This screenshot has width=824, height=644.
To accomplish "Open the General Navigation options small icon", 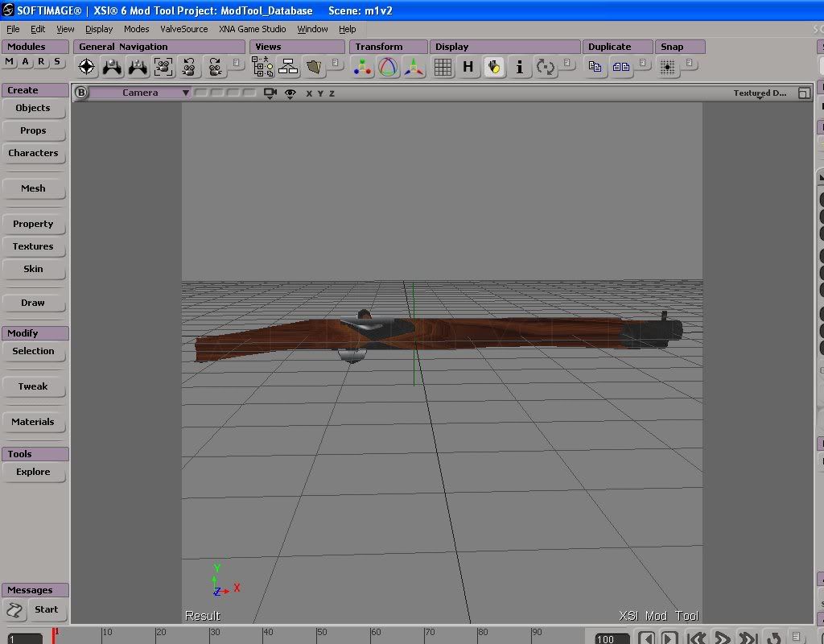I will point(236,63).
